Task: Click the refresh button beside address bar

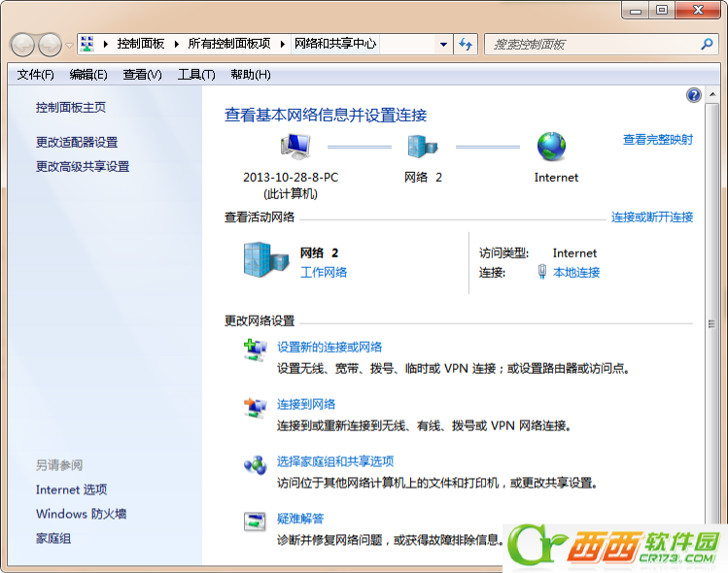Action: (466, 45)
